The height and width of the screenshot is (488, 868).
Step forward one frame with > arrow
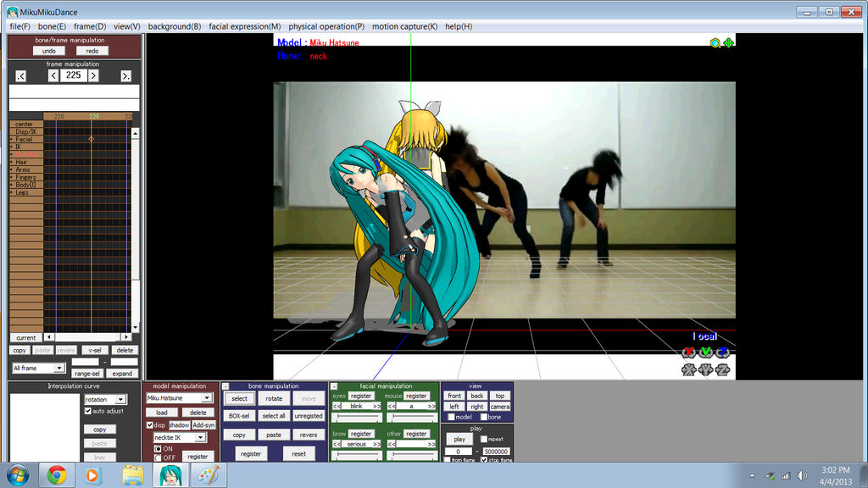tap(93, 75)
